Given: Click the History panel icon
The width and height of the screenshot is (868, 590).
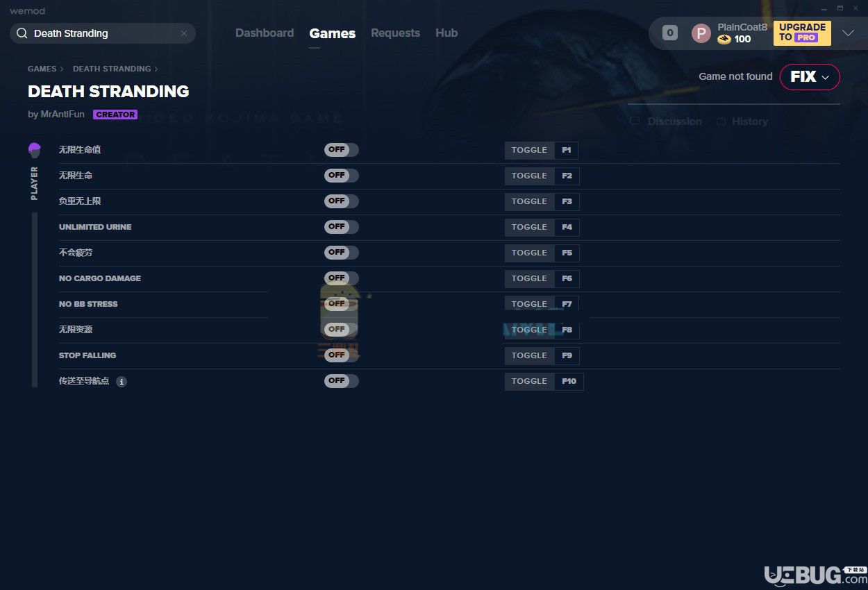Looking at the screenshot, I should coord(721,121).
